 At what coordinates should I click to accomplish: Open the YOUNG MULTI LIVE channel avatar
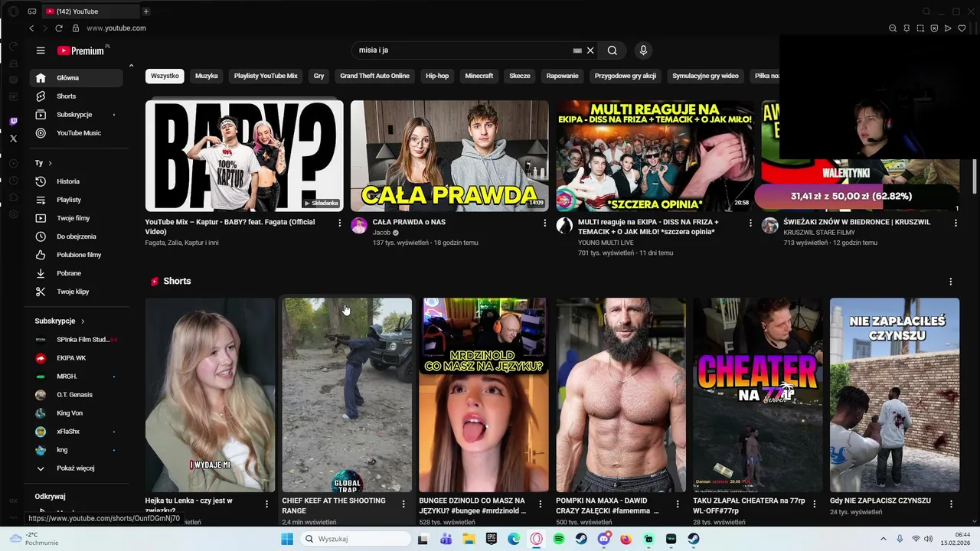pos(564,225)
